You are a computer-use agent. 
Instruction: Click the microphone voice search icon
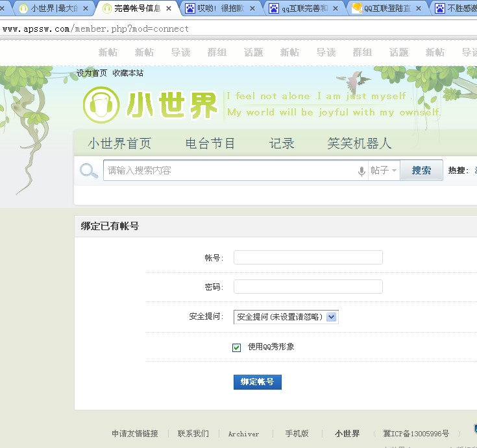(x=361, y=171)
